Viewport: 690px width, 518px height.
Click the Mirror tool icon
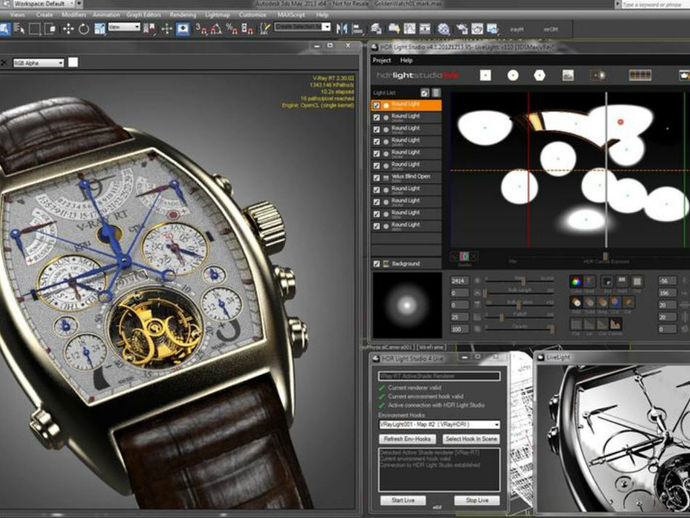(341, 29)
